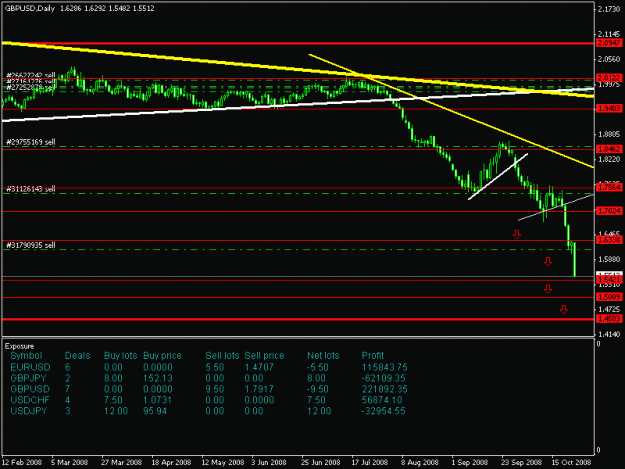Screen dimensions: 625x469
Task: Select the EURUSD row in Exposure
Action: [x=209, y=367]
